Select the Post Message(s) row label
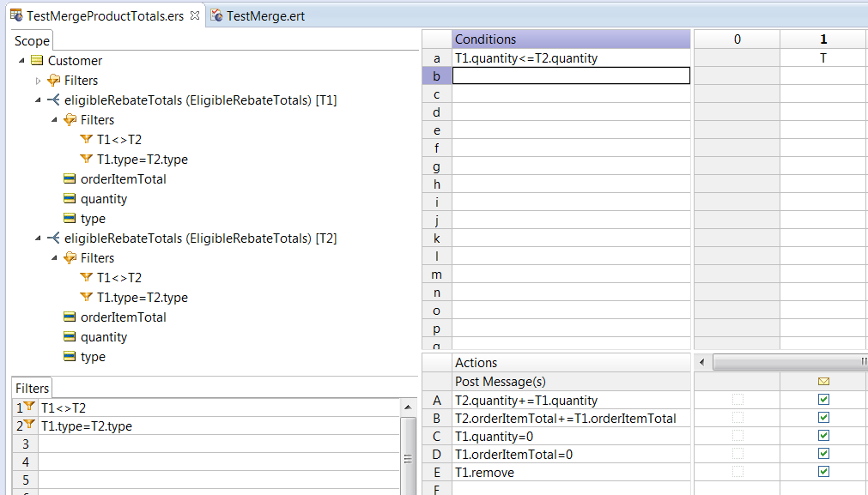 pos(501,381)
